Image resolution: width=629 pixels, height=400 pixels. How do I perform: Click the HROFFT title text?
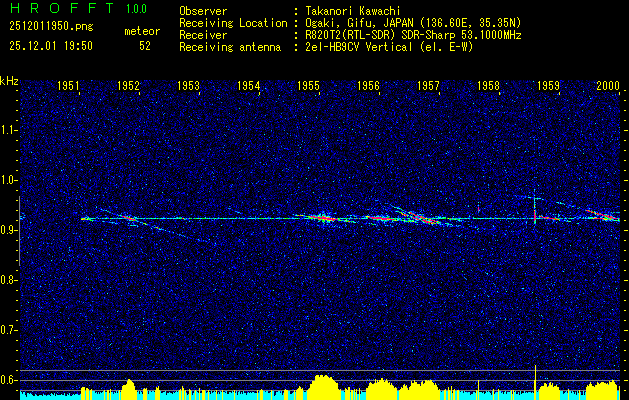pyautogui.click(x=61, y=8)
